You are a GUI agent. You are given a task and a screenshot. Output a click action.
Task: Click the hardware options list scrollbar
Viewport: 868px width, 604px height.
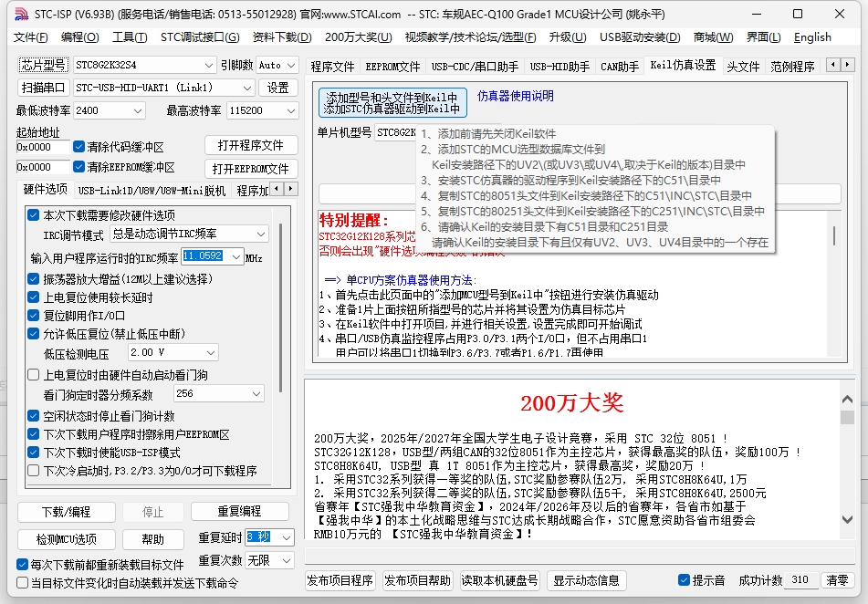click(280, 307)
